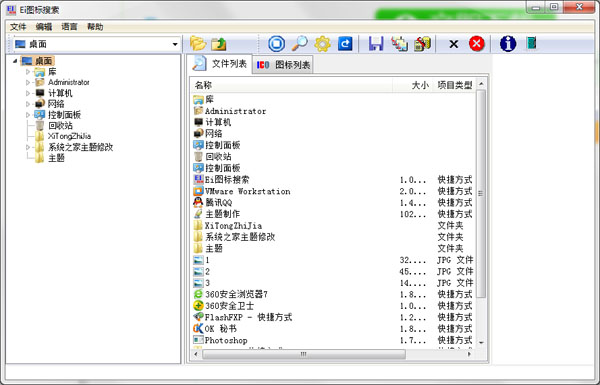Click the folder up-level toolbar icon
Screen dimensions: 600x385
(218, 44)
